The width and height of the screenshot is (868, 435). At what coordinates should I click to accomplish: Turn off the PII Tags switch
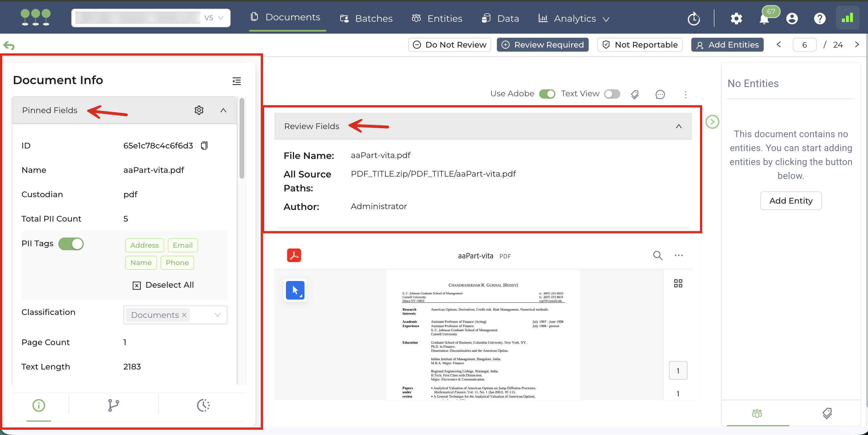[71, 244]
